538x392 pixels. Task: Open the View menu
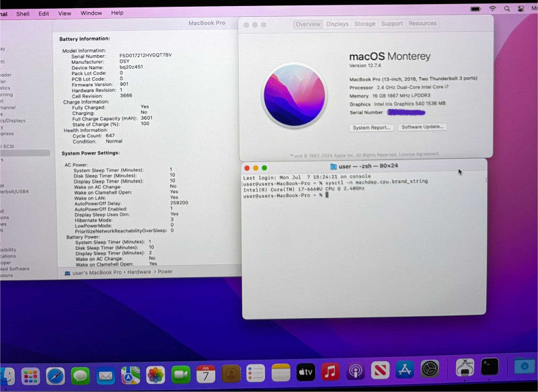65,13
